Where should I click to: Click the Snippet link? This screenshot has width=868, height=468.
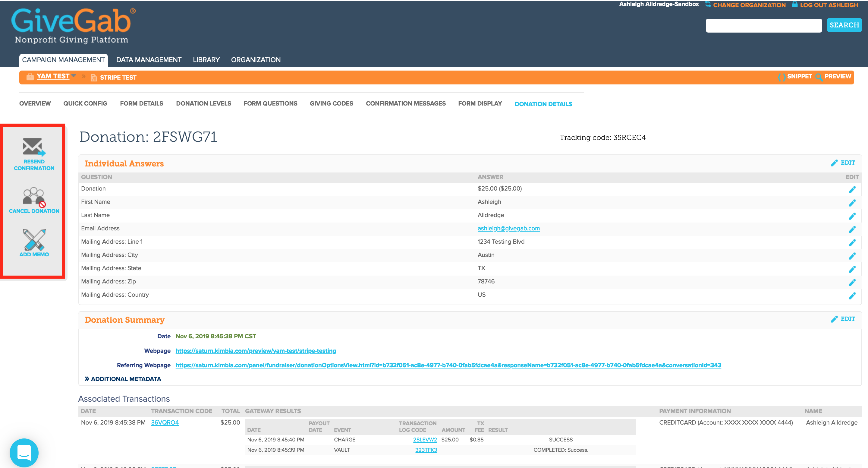pyautogui.click(x=799, y=77)
